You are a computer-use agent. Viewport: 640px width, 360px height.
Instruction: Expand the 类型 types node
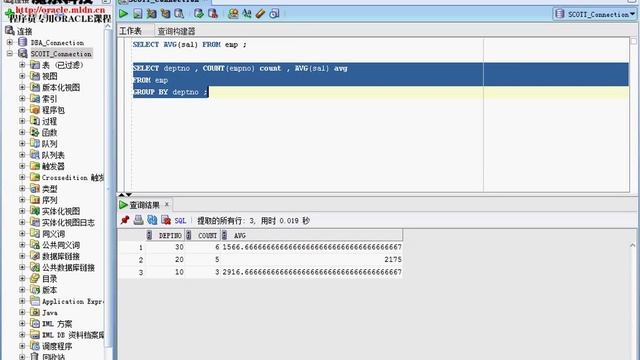click(x=22, y=189)
